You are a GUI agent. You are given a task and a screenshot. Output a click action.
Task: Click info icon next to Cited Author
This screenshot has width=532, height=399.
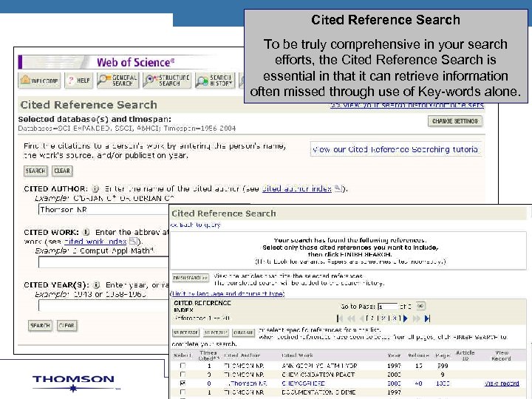(x=95, y=189)
